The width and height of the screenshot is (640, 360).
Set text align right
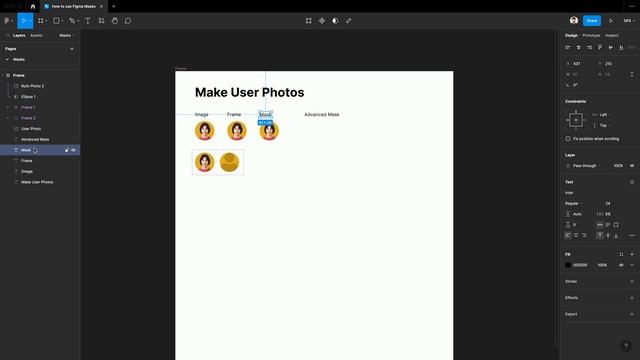(584, 236)
